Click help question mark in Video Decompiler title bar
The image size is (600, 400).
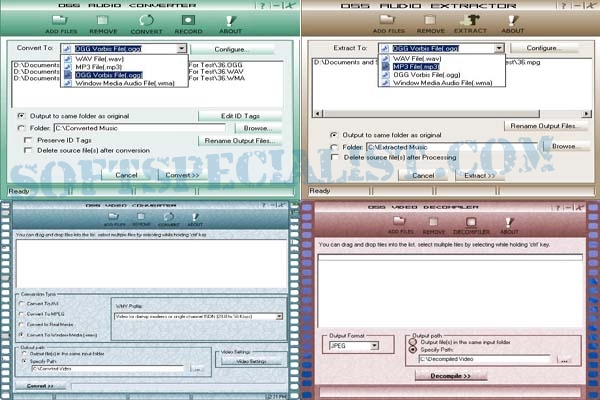coord(558,207)
